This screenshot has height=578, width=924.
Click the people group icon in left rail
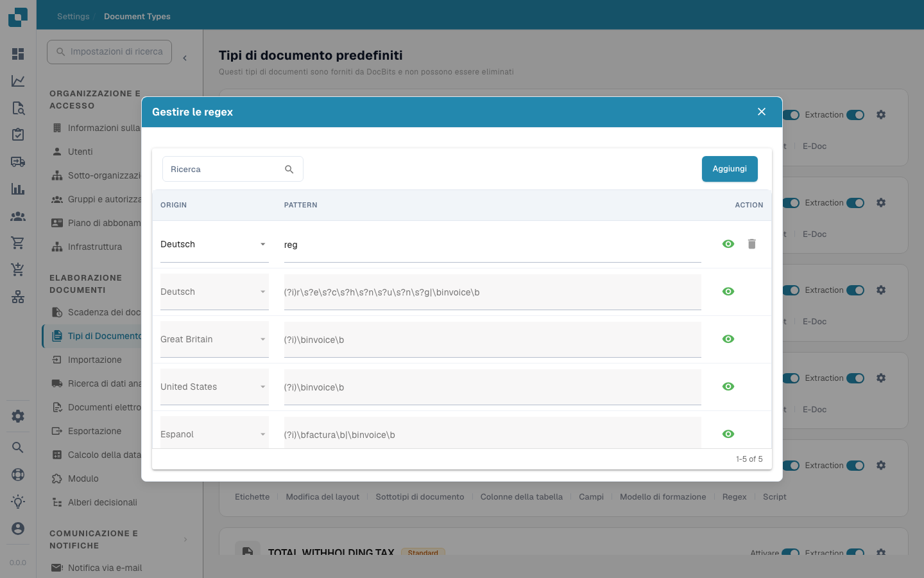coord(18,216)
